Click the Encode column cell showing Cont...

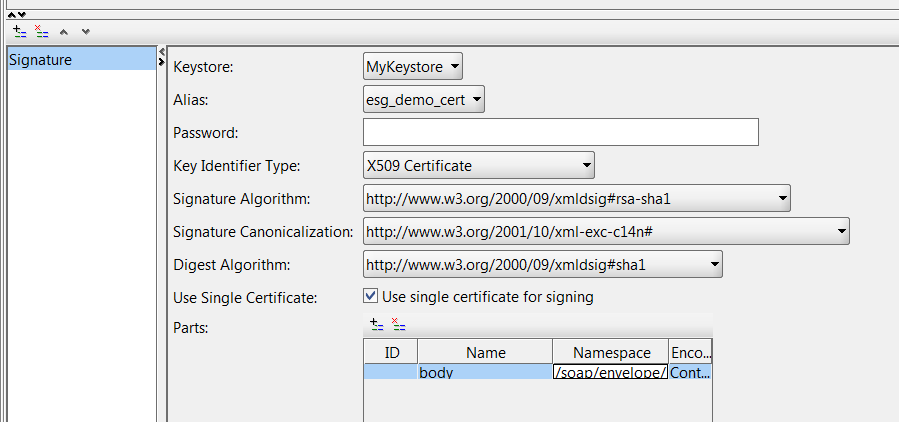coord(690,372)
